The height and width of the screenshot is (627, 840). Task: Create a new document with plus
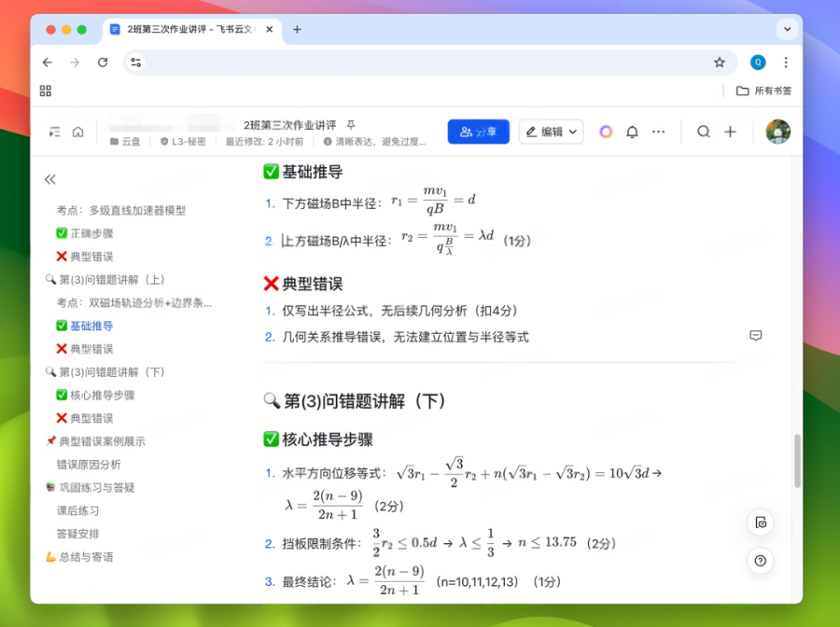tap(730, 132)
